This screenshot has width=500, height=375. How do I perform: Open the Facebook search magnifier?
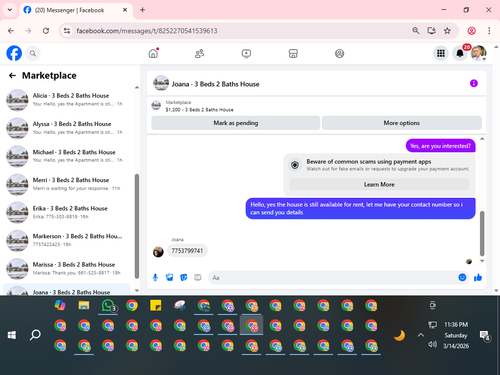33,53
